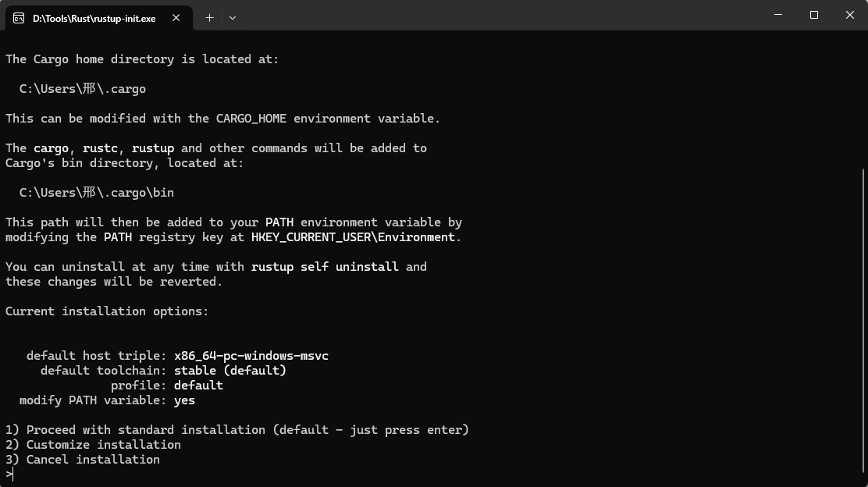Minimize the Windows Terminal window
Screen dimensions: 868x487
[x=778, y=15]
